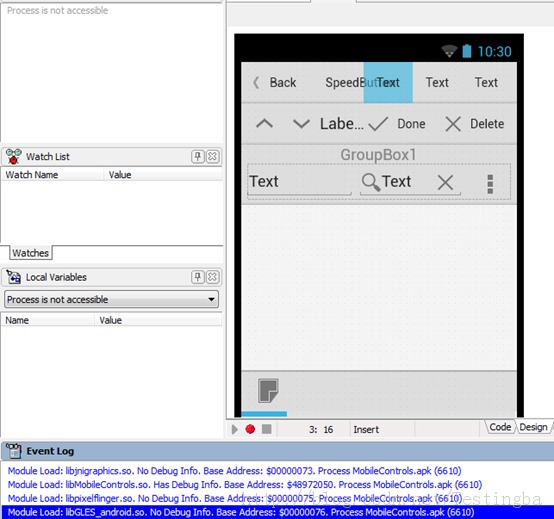Image resolution: width=554 pixels, height=519 pixels.
Task: Click the Event Log icon
Action: click(x=14, y=451)
